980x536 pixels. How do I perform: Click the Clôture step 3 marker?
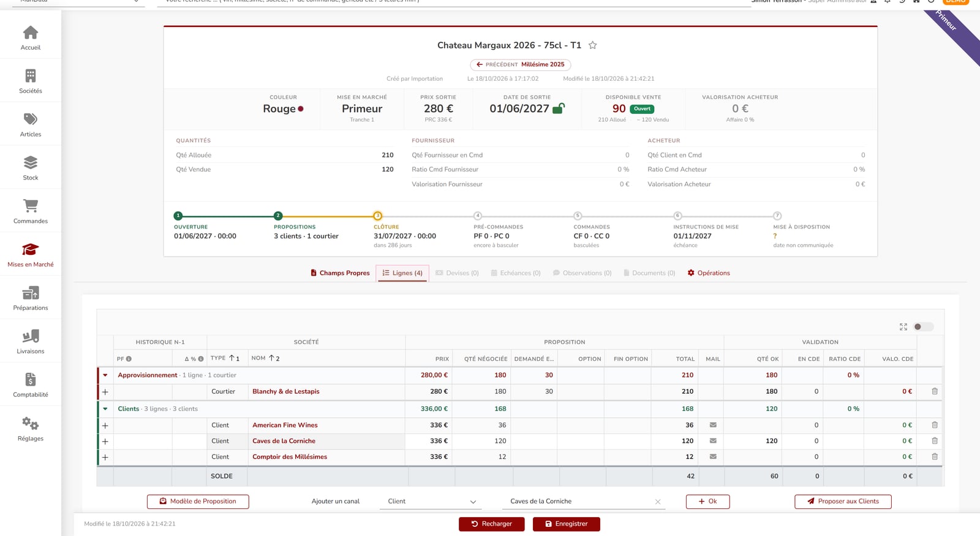tap(378, 216)
